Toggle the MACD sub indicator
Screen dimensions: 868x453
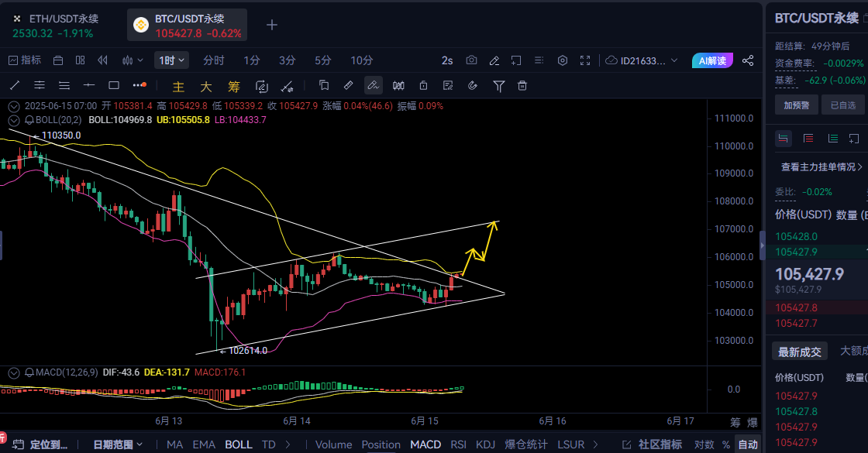[425, 444]
